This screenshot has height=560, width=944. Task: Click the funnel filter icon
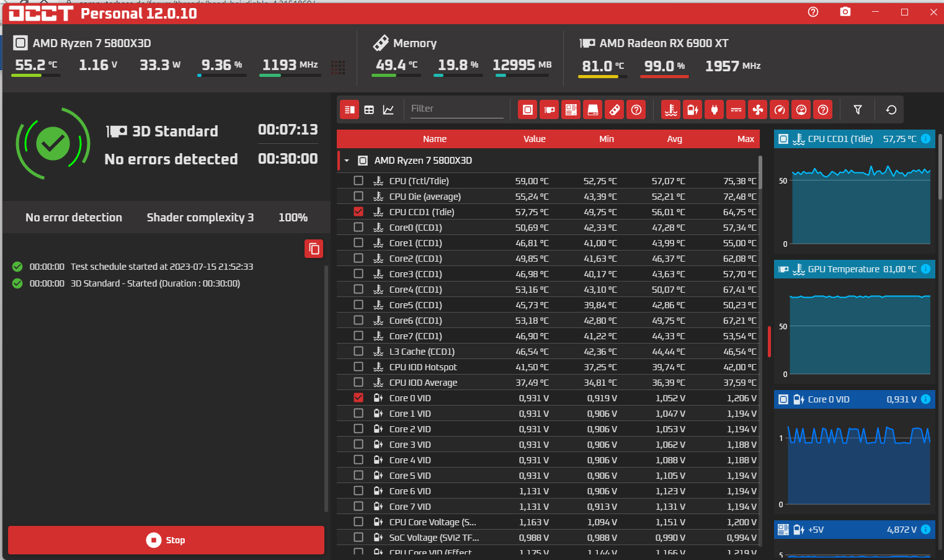pyautogui.click(x=858, y=110)
